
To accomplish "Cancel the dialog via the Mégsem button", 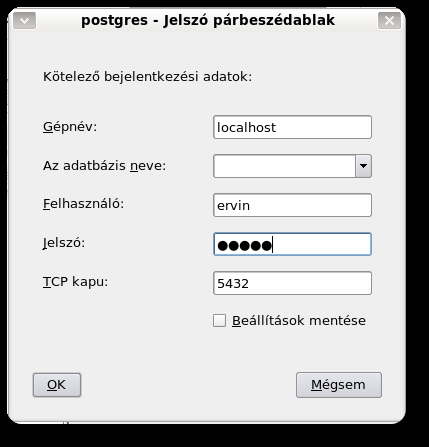I will pos(339,385).
